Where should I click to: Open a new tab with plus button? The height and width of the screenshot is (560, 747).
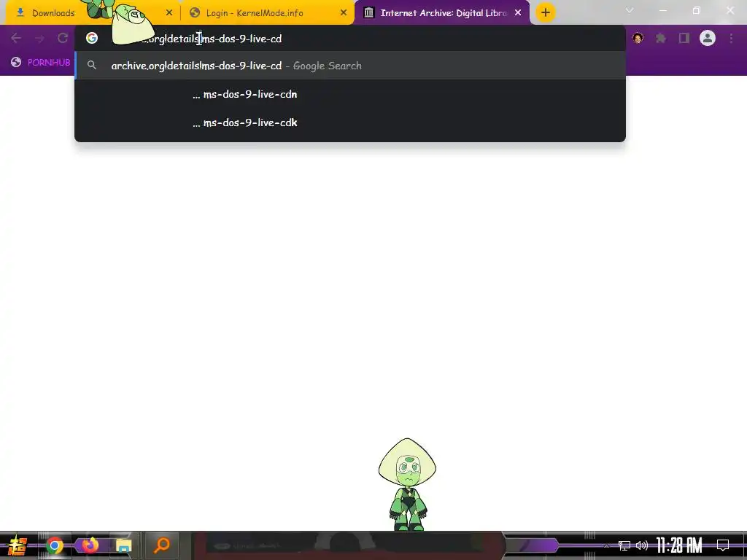point(546,12)
